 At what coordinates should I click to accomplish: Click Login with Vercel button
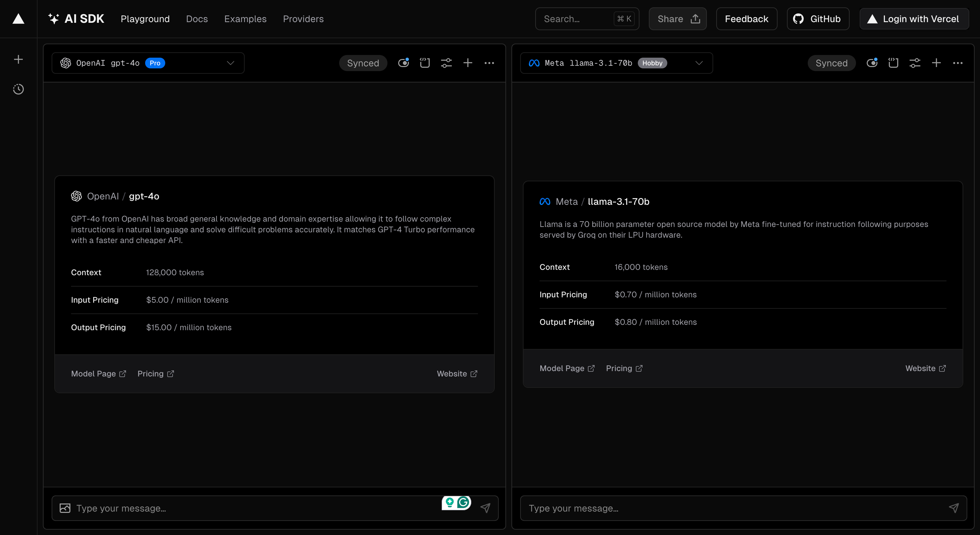914,19
